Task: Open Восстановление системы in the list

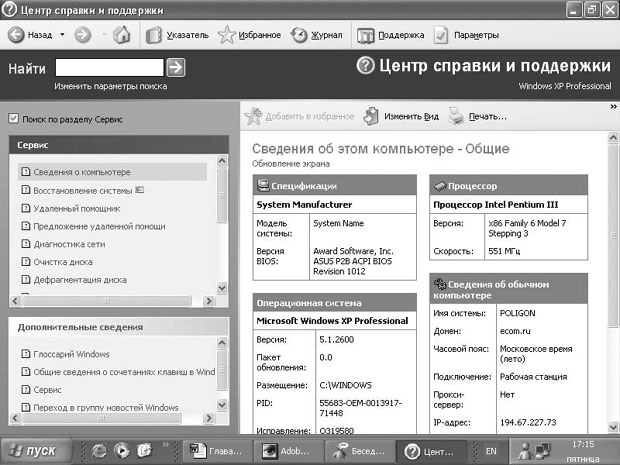Action: 83,191
